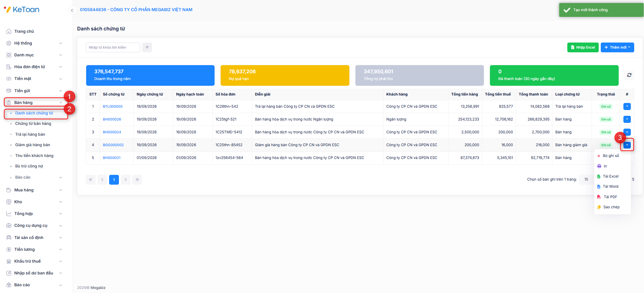
Task: Click the Hệ thống gear icon
Action: point(9,43)
